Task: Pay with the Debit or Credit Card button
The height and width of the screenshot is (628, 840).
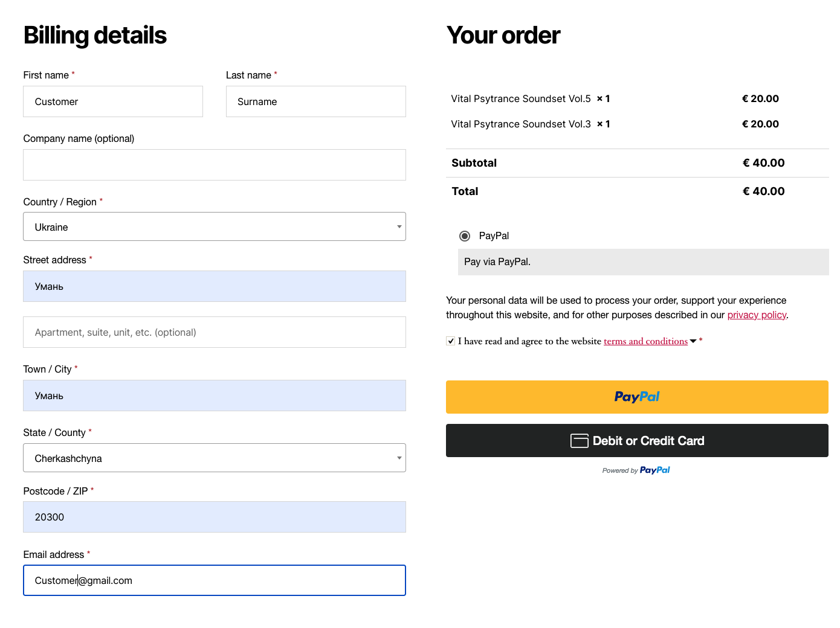Action: click(637, 441)
